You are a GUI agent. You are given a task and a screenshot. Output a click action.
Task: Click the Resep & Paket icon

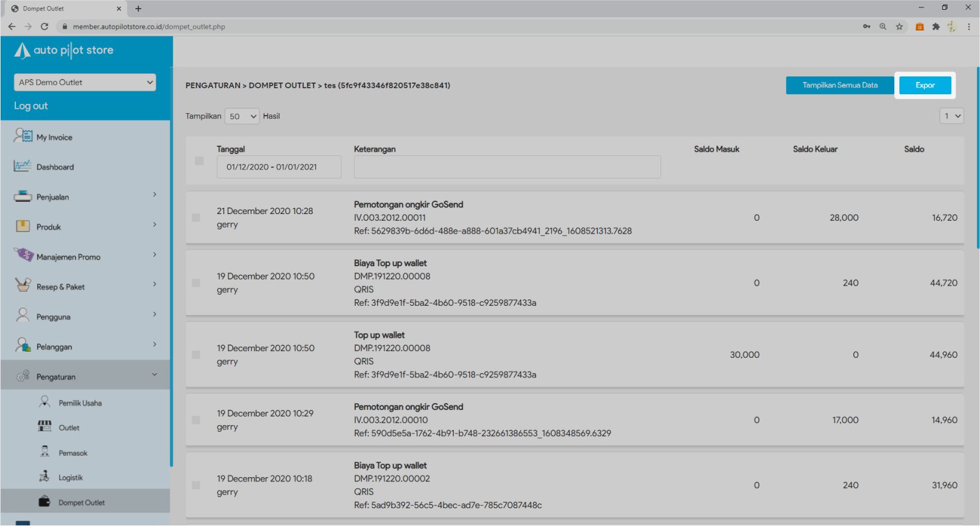(x=23, y=285)
